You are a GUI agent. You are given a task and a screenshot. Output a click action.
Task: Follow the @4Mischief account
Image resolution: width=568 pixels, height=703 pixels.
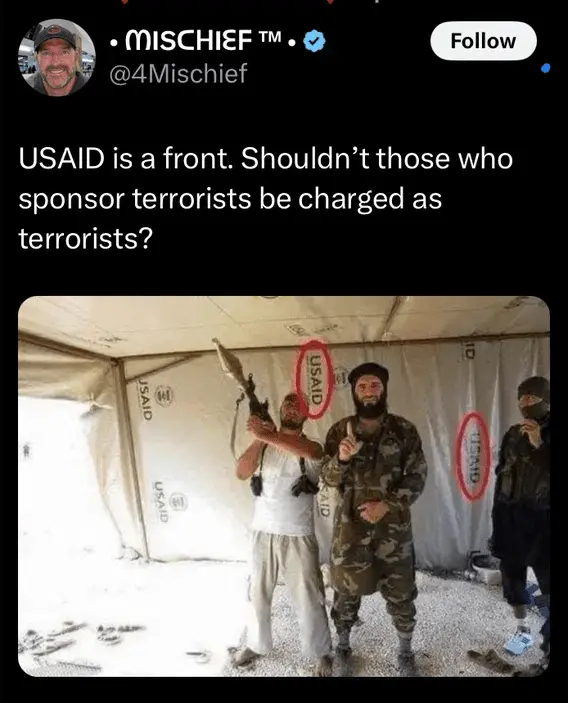(483, 41)
